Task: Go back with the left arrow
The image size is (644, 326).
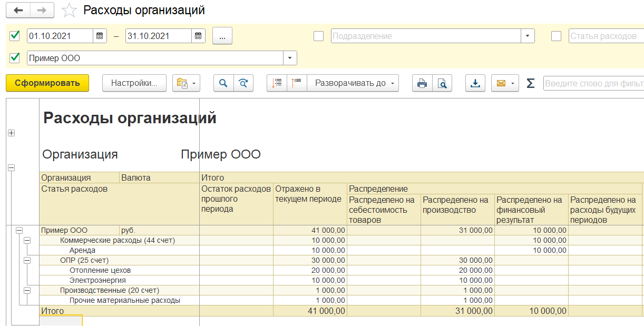Action: (18, 11)
